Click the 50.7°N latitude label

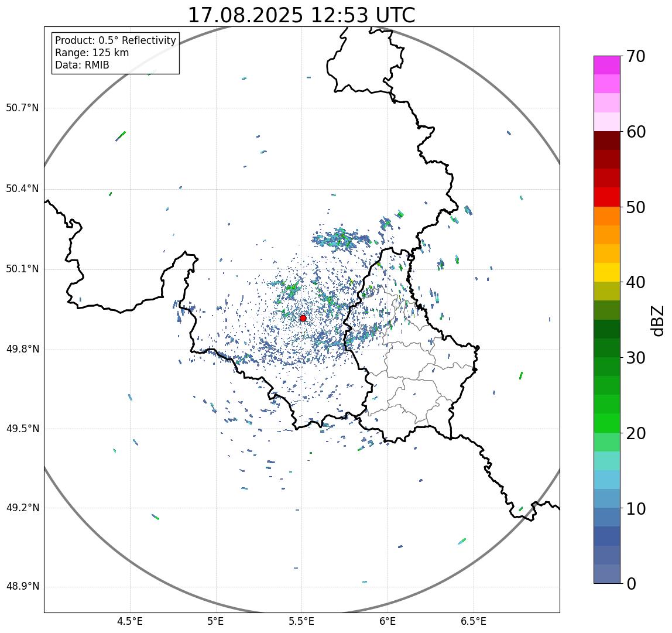point(22,108)
